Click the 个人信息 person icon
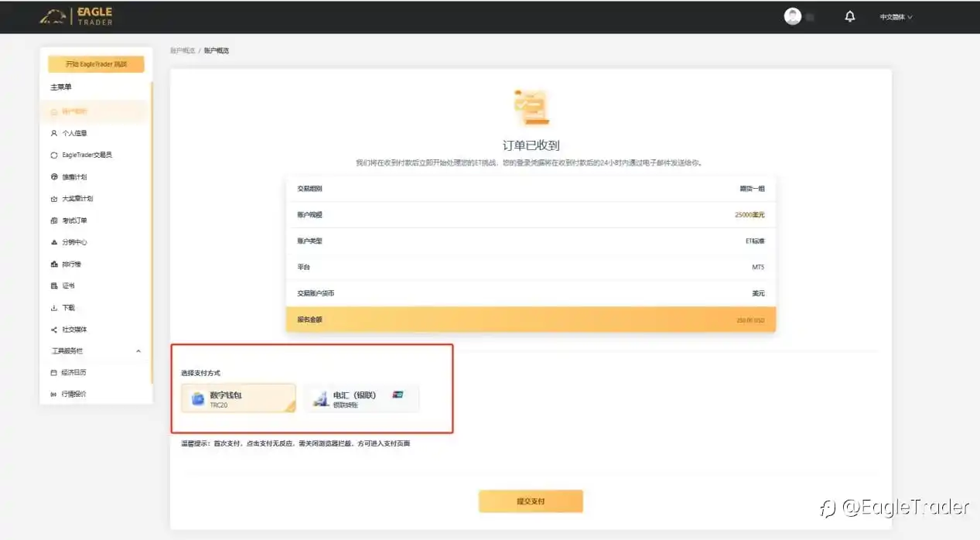This screenshot has height=540, width=980. [54, 133]
